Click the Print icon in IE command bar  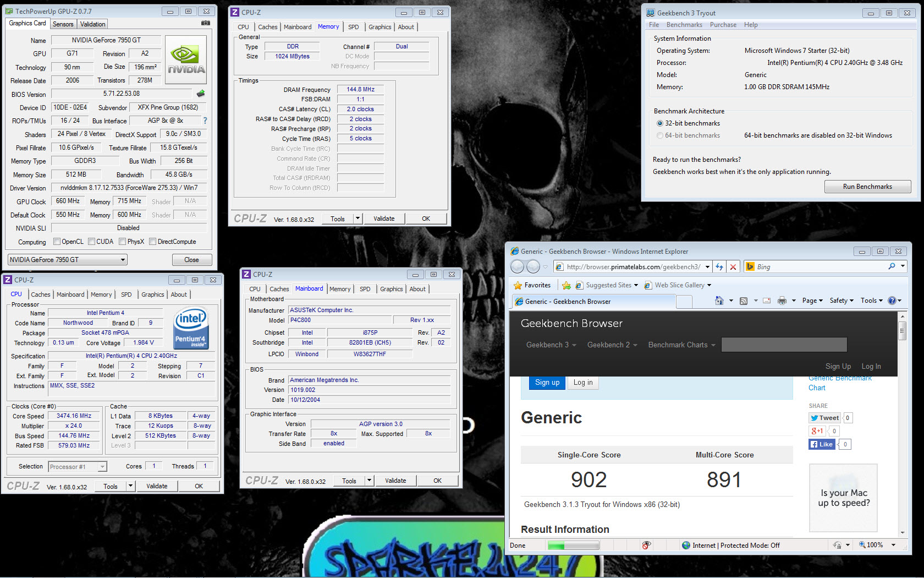[782, 301]
